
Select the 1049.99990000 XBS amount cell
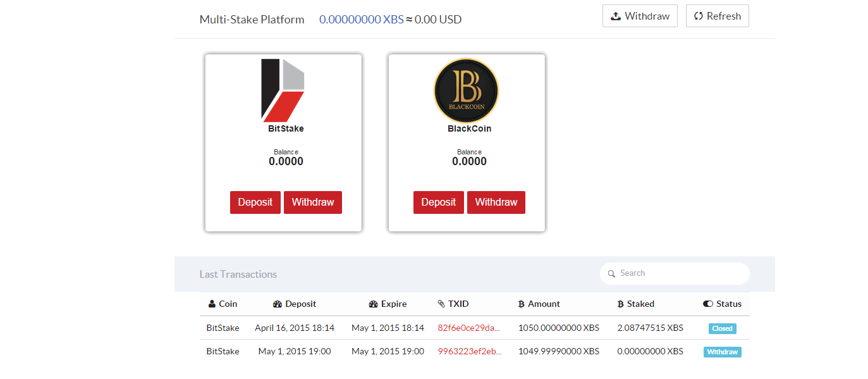point(559,351)
